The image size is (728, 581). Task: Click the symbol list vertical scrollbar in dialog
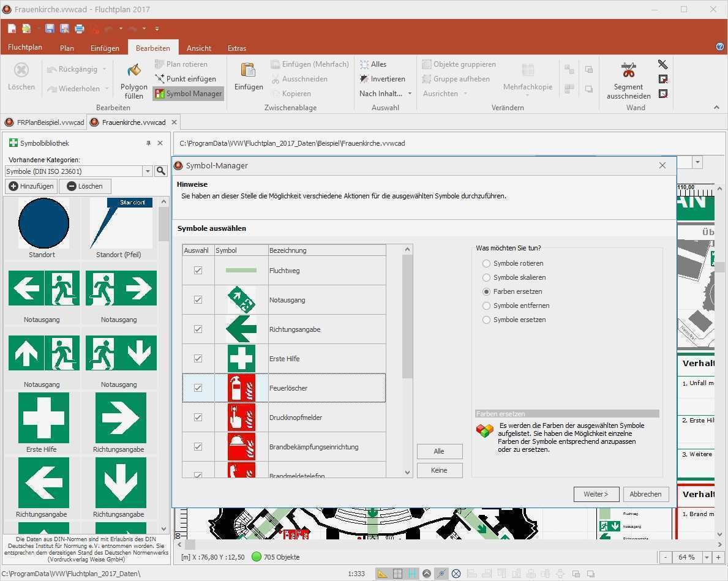407,316
